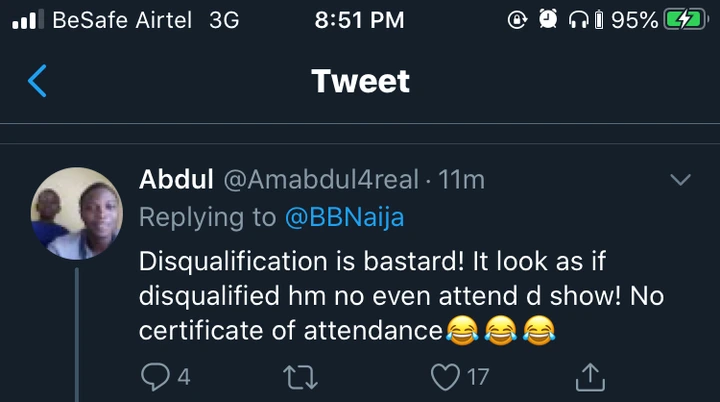Open Abdul's profile picture
Image resolution: width=720 pixels, height=402 pixels.
[76, 213]
